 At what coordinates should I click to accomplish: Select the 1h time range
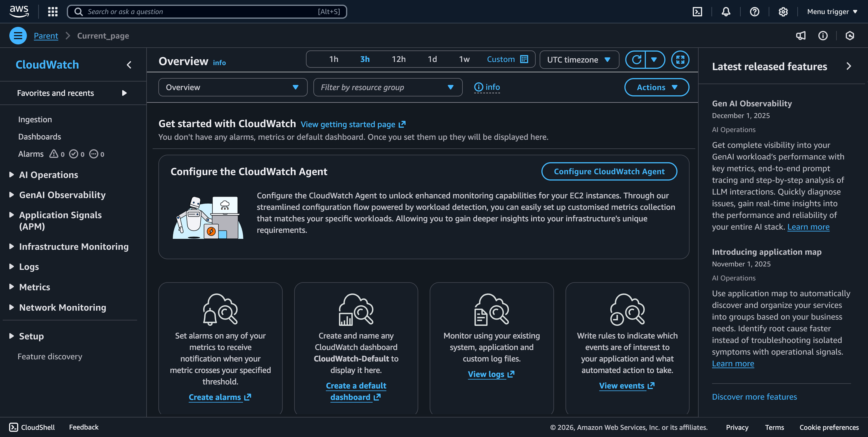tap(333, 59)
